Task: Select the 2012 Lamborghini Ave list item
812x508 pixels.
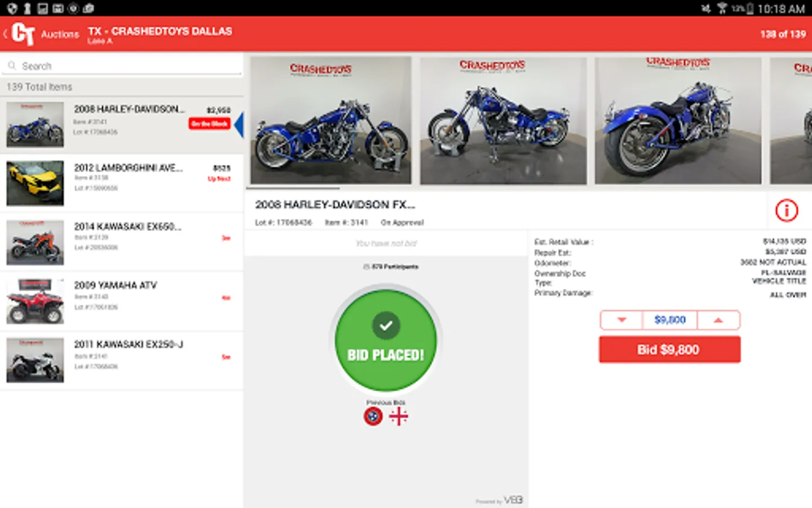Action: tap(122, 183)
